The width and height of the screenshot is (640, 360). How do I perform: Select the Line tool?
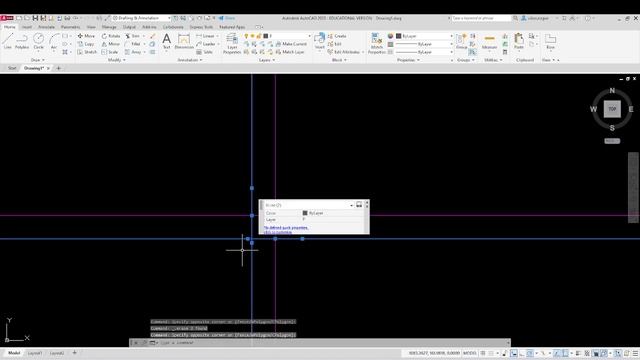7,41
